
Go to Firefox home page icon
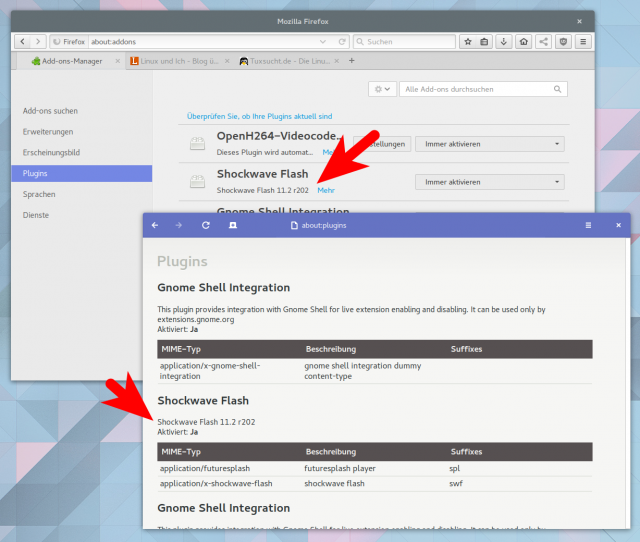(x=524, y=42)
